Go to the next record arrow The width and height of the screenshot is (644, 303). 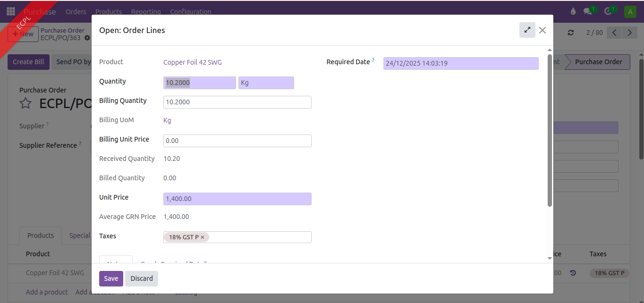630,33
